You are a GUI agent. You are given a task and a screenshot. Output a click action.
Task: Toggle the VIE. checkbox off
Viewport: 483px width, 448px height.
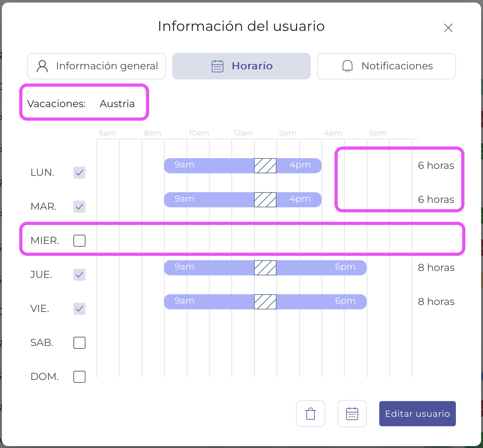point(79,309)
